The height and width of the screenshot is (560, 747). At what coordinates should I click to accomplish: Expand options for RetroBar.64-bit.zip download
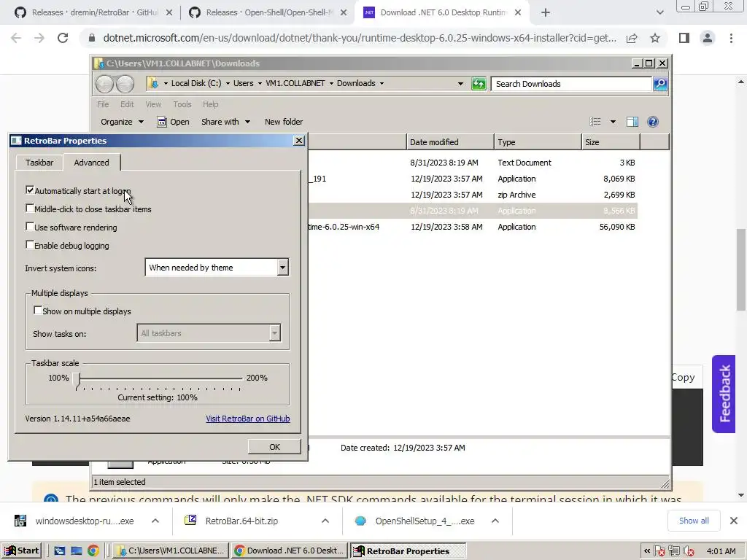(x=325, y=521)
